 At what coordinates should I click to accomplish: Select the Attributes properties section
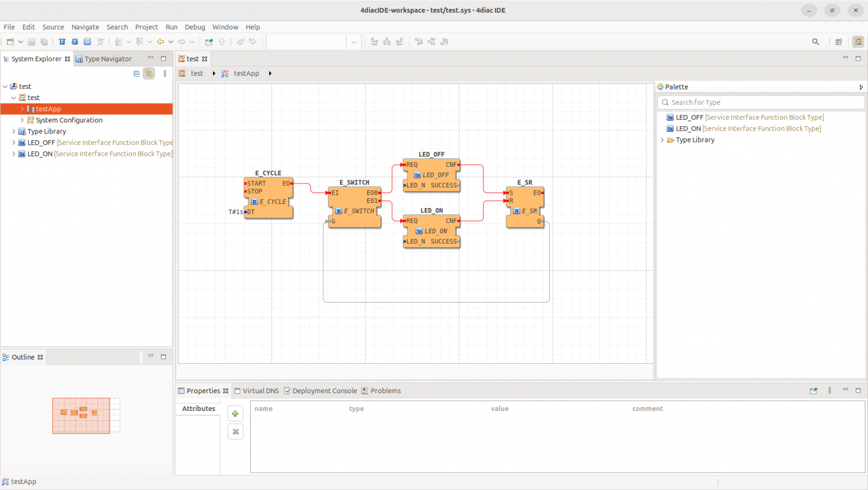click(199, 408)
